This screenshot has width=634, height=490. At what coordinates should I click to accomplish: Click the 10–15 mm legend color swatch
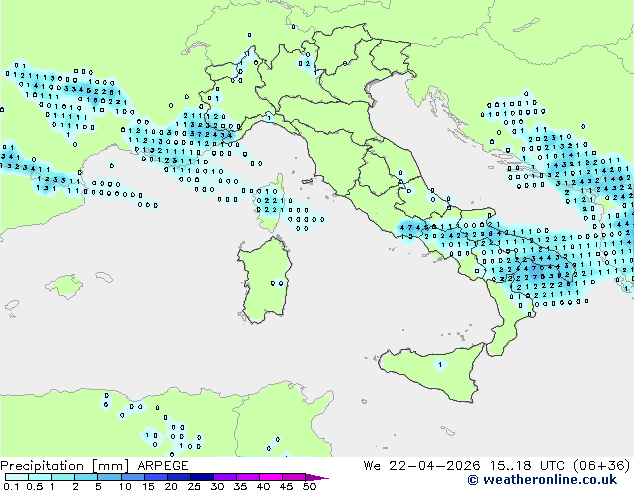click(x=133, y=477)
